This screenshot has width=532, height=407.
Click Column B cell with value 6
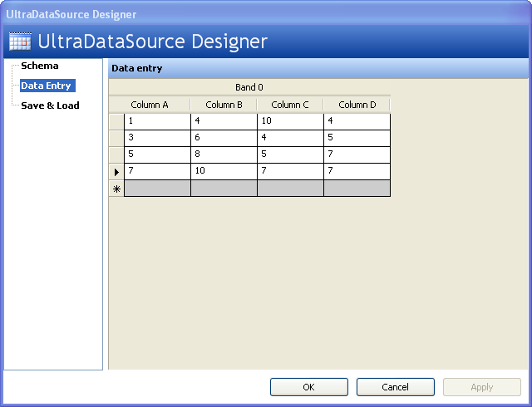224,138
